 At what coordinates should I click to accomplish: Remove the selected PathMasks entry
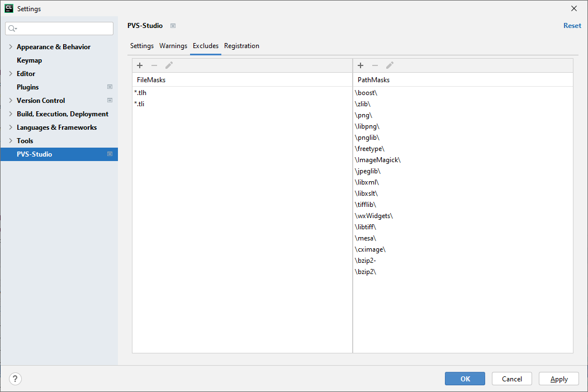pos(375,65)
